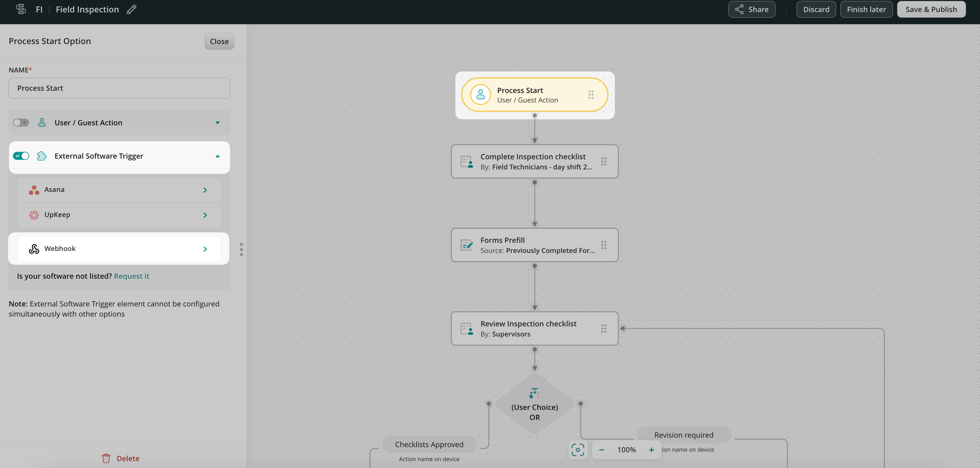Click the Save & Publish button

(x=931, y=9)
